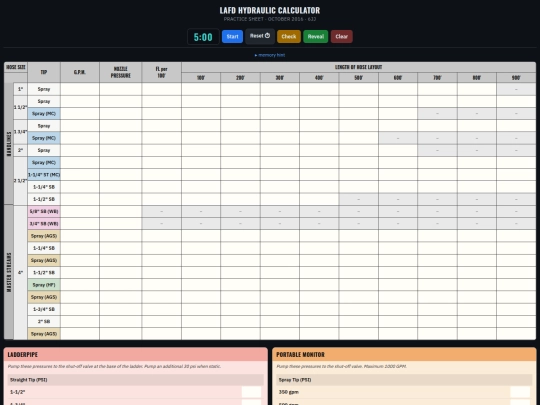Viewport: 540px width, 405px height.
Task: Click the 600' column header
Action: click(x=398, y=78)
